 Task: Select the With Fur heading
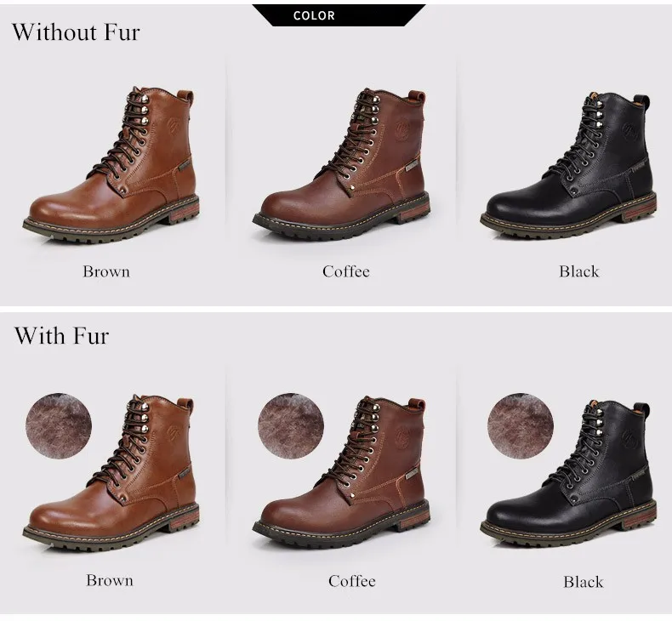pyautogui.click(x=61, y=335)
